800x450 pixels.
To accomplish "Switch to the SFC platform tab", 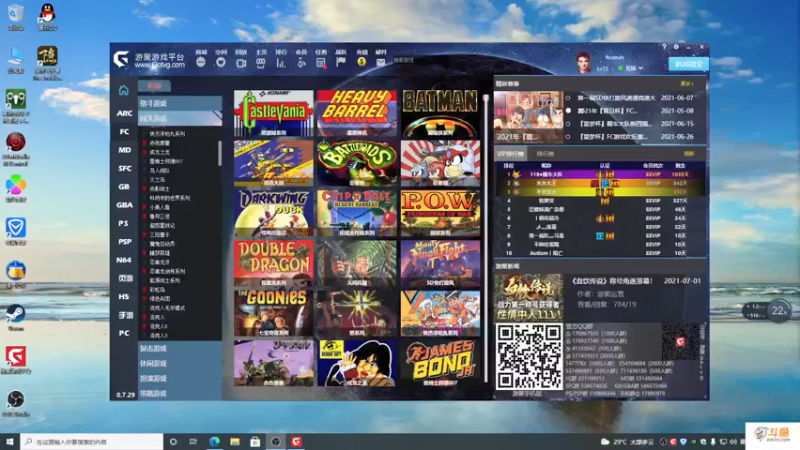I will coord(124,168).
